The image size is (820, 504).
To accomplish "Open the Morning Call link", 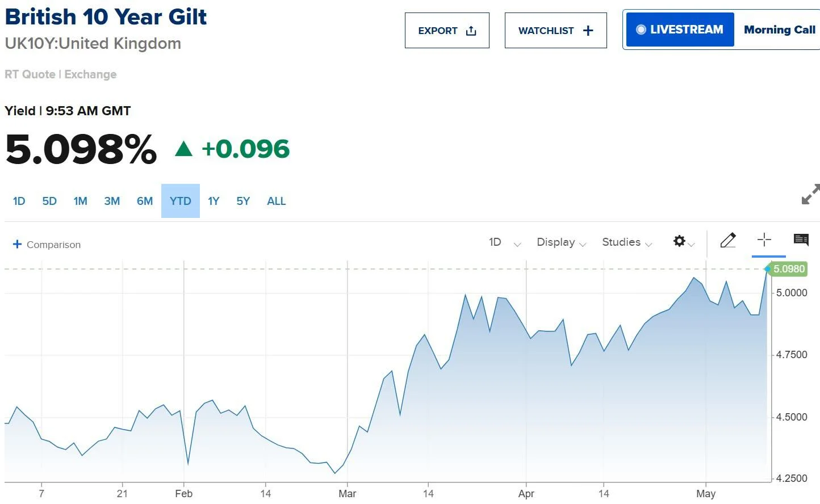I will 779,30.
